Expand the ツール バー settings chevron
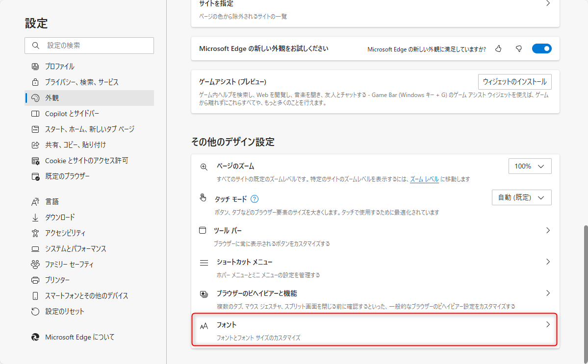 point(548,230)
